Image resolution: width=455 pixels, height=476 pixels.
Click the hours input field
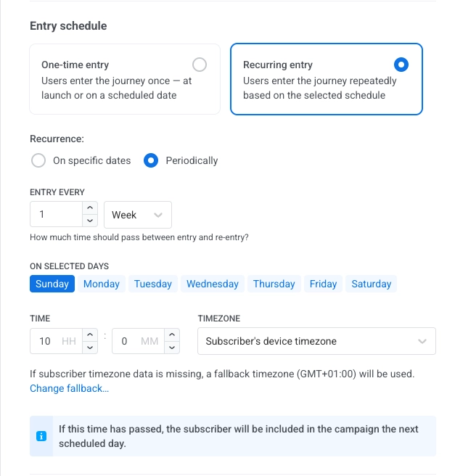coord(54,341)
